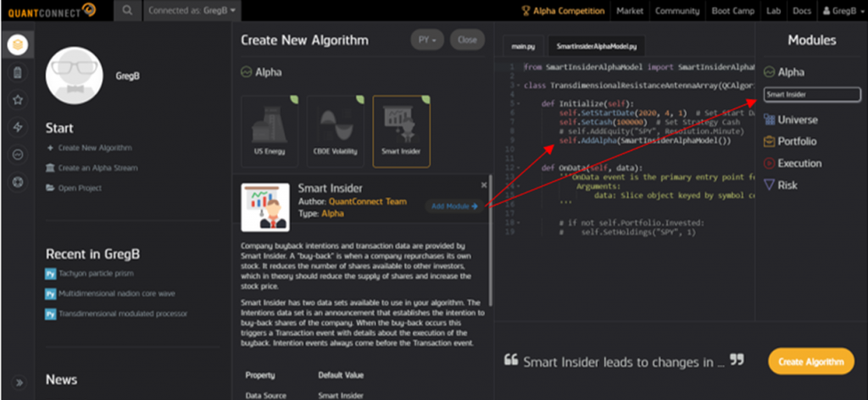
Task: Click the Smart Insider detail image
Action: [265, 207]
